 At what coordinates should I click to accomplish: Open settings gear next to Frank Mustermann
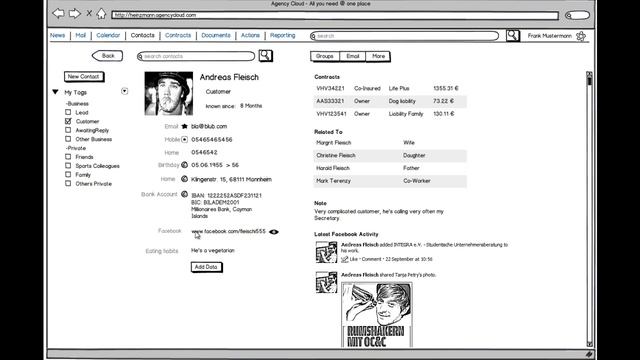point(581,36)
